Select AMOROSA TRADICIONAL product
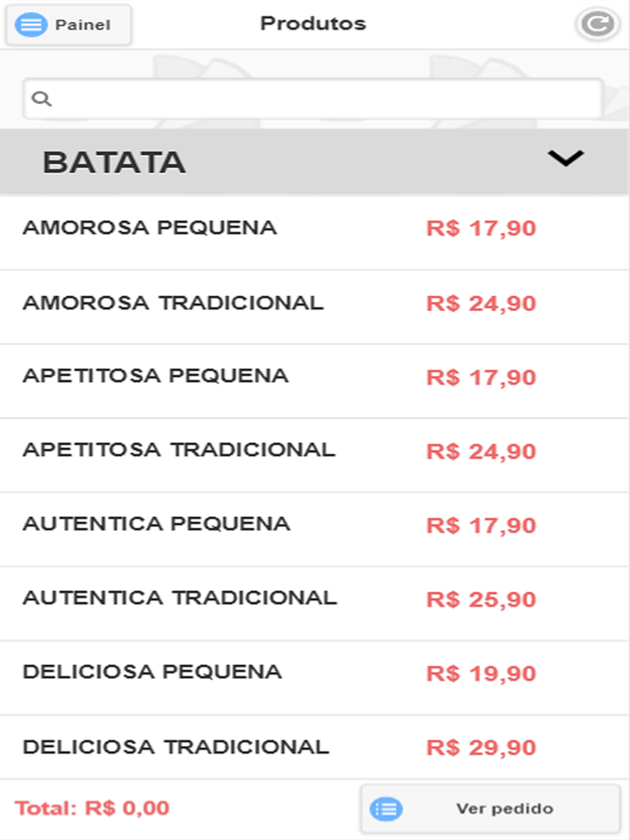This screenshot has width=630, height=840. 314,307
